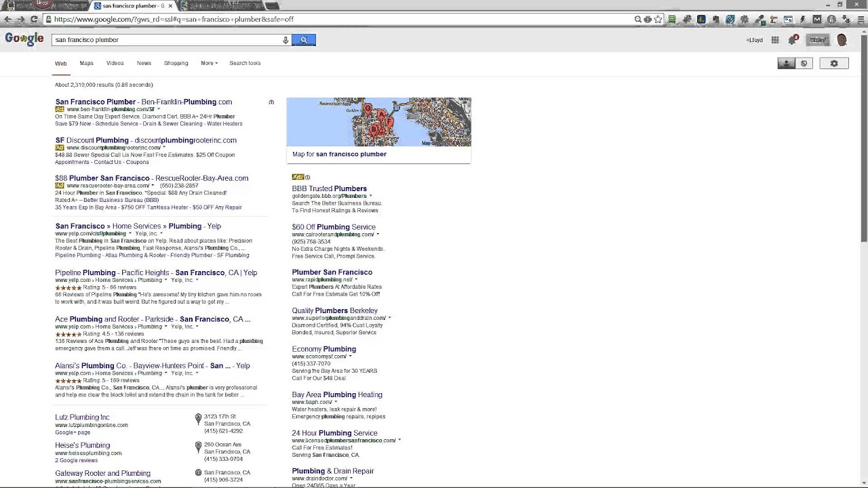The image size is (868, 488).
Task: Open arrow next to licensedplumberssanfrancisco.com URL
Action: (399, 441)
